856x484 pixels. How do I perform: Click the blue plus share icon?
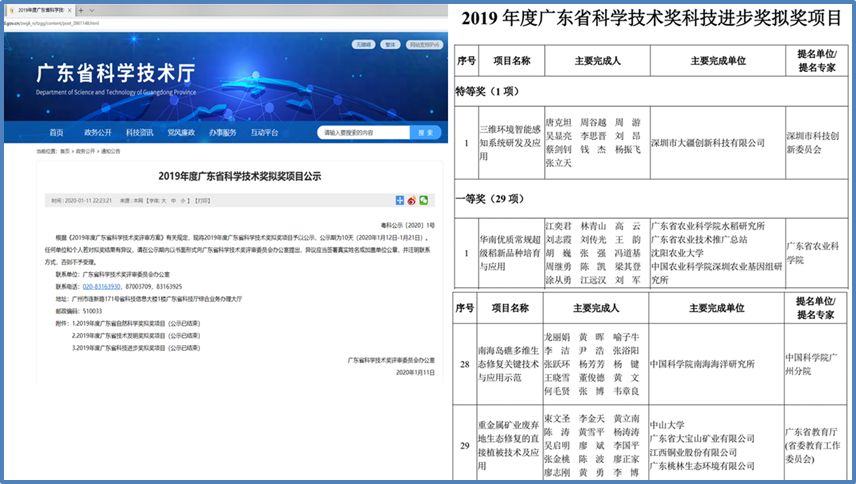click(x=400, y=201)
